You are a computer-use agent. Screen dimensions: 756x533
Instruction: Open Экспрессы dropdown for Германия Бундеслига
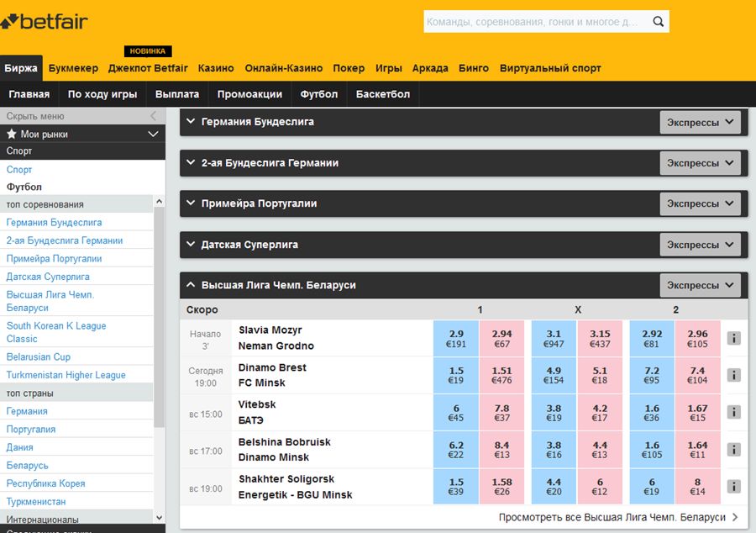point(700,122)
